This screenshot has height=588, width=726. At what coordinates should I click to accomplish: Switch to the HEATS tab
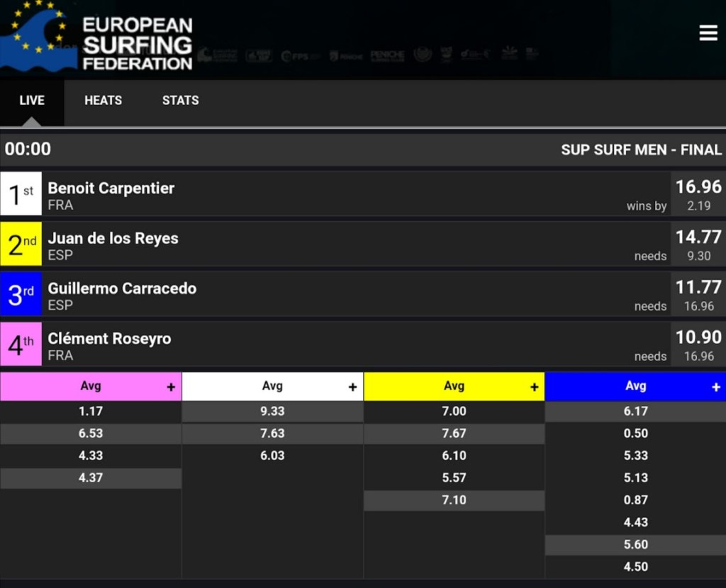coord(103,101)
